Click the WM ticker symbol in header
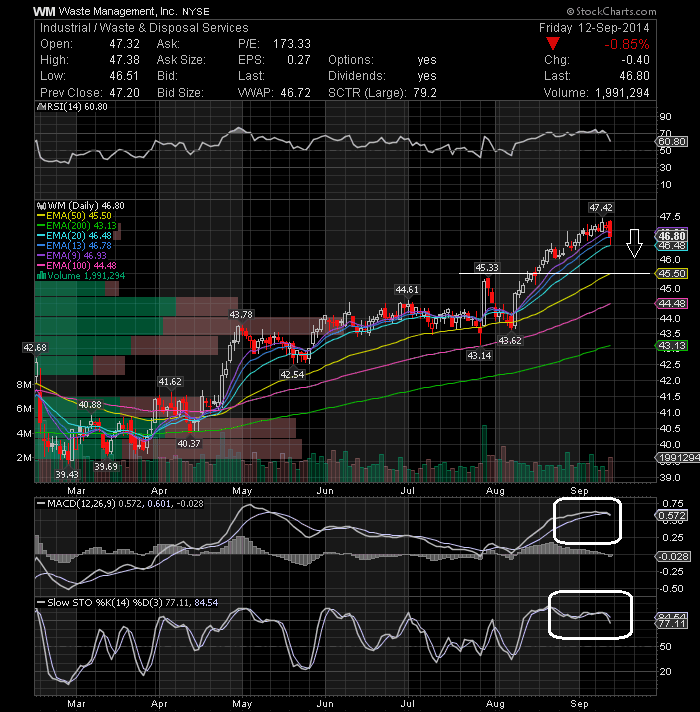The image size is (700, 712). [x=44, y=11]
